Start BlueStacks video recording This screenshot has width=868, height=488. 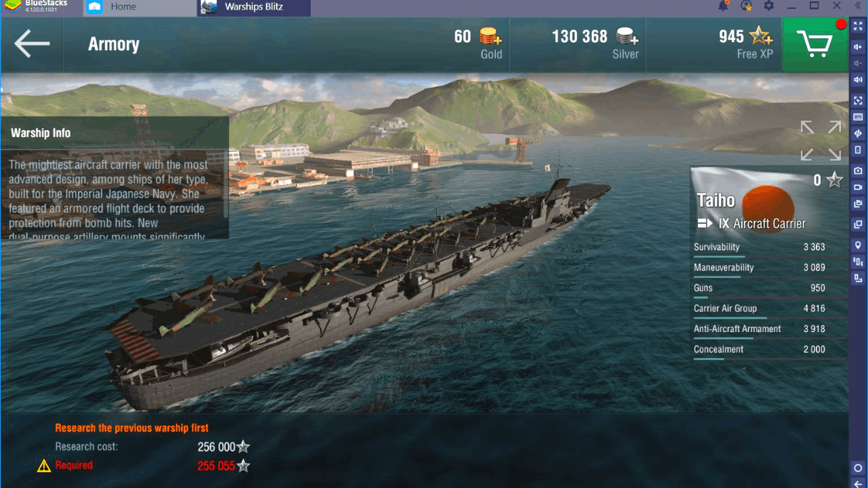[x=858, y=187]
